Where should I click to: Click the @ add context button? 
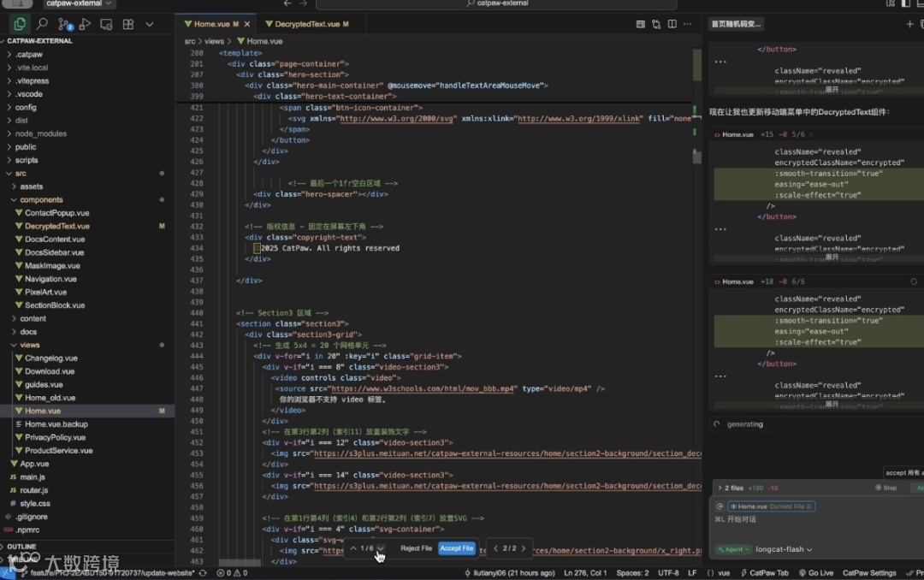(720, 506)
